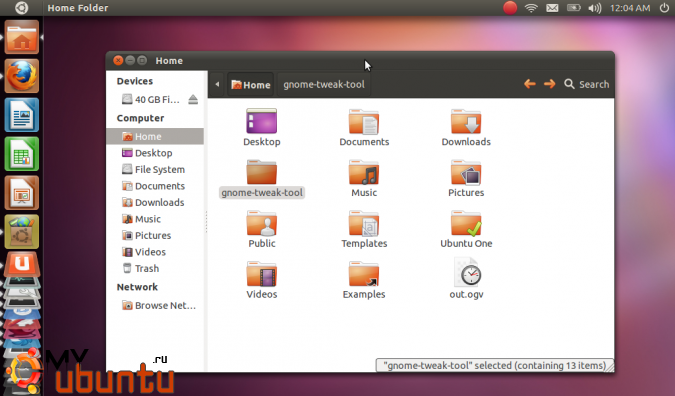Open the Documents folder in file view
This screenshot has height=396, width=675.
(x=364, y=121)
